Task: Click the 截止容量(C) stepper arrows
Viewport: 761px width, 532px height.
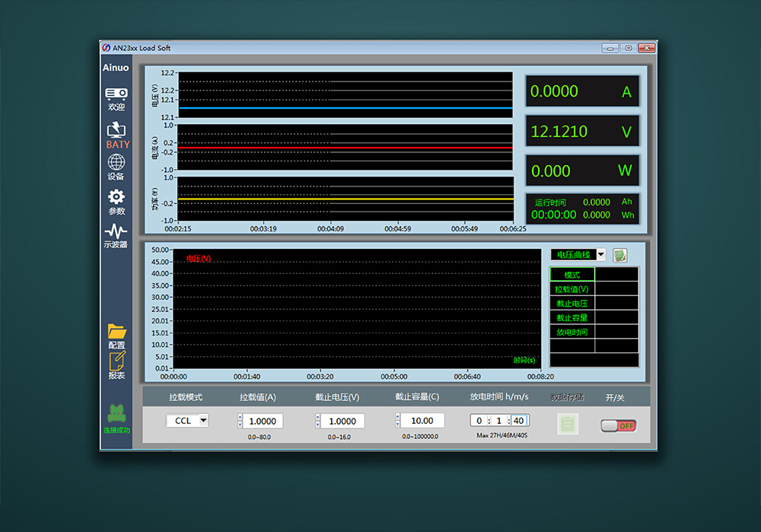Action: [x=397, y=421]
